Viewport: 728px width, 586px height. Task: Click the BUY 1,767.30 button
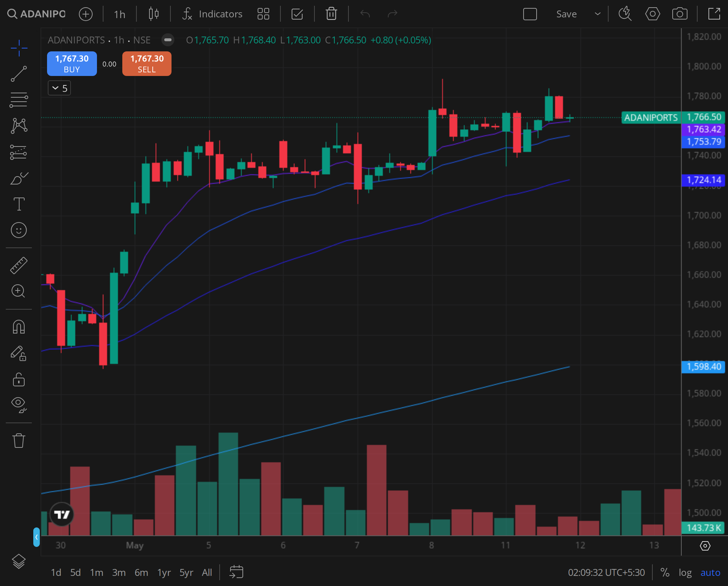[x=72, y=64]
